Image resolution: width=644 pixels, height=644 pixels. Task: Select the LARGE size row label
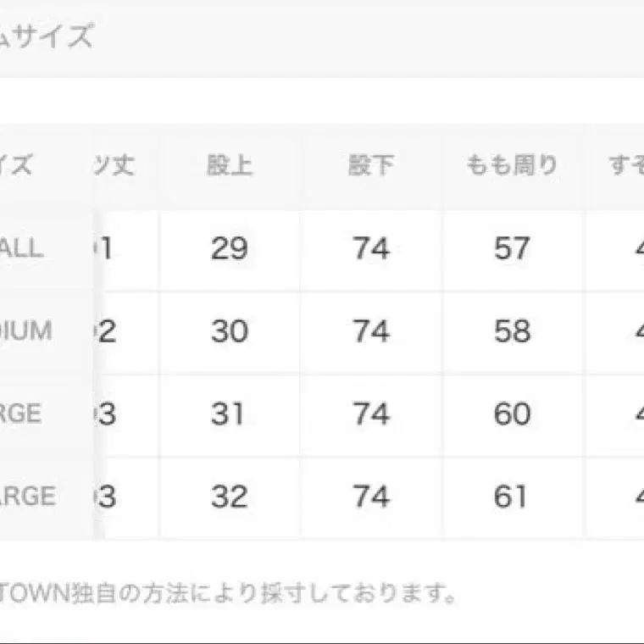coord(20,414)
